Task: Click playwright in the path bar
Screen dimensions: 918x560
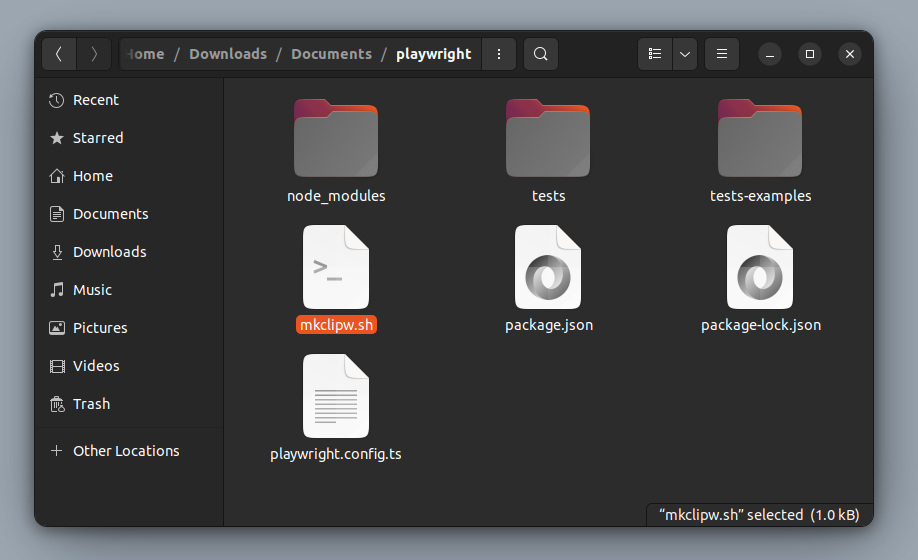Action: 433,54
